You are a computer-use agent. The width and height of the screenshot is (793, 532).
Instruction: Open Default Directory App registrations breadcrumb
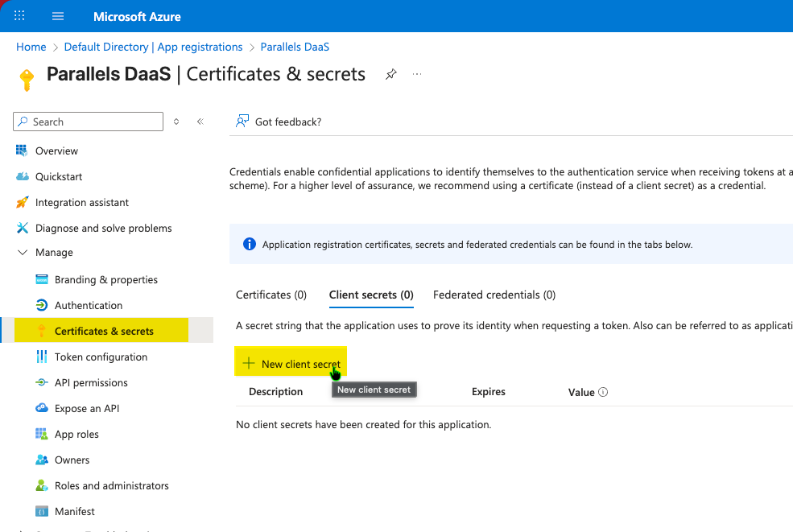[x=153, y=47]
